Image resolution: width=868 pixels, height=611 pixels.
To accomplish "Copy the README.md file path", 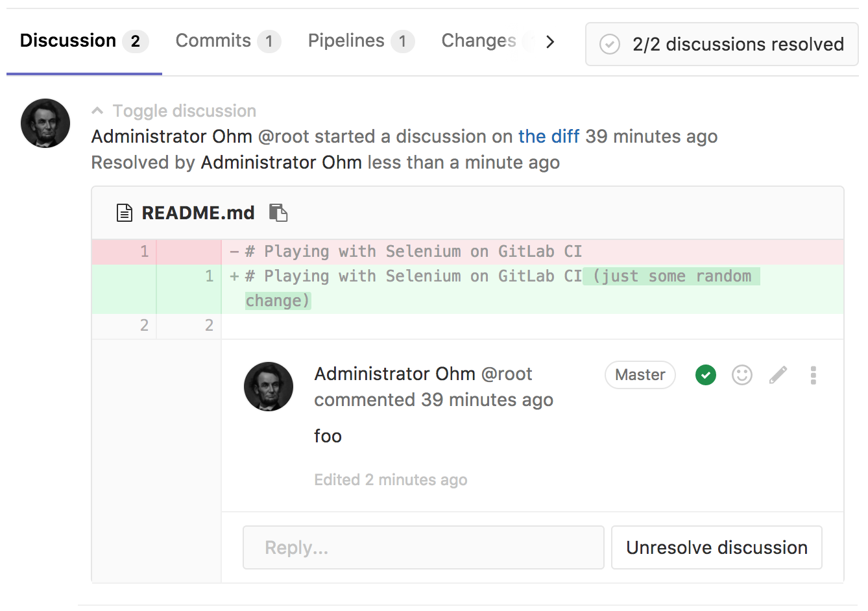I will (x=278, y=213).
